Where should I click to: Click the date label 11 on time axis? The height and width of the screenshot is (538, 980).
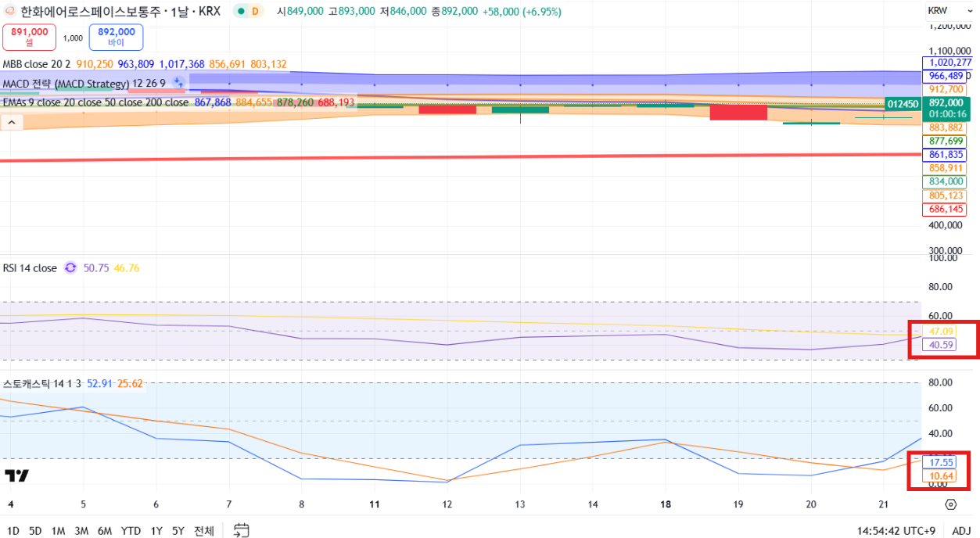point(375,504)
